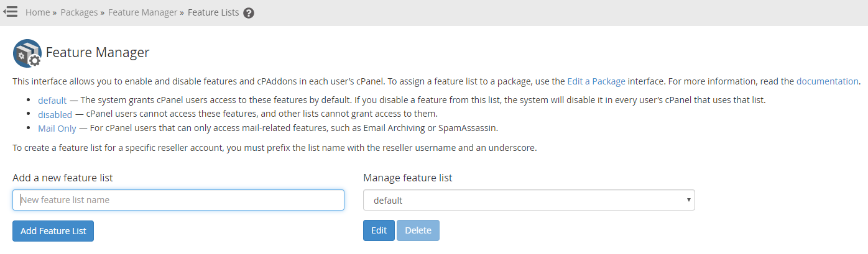Click the Manage feature list label
Viewport: 868px width, 254px height.
click(408, 178)
